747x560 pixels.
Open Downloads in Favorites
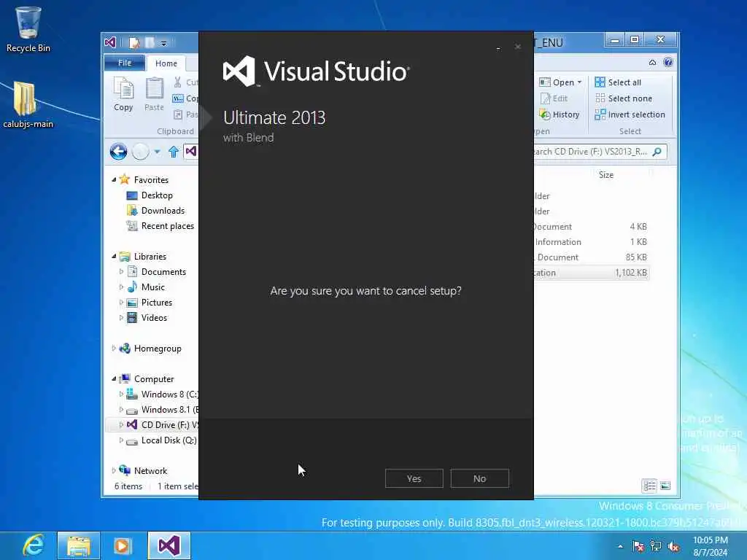tap(163, 211)
